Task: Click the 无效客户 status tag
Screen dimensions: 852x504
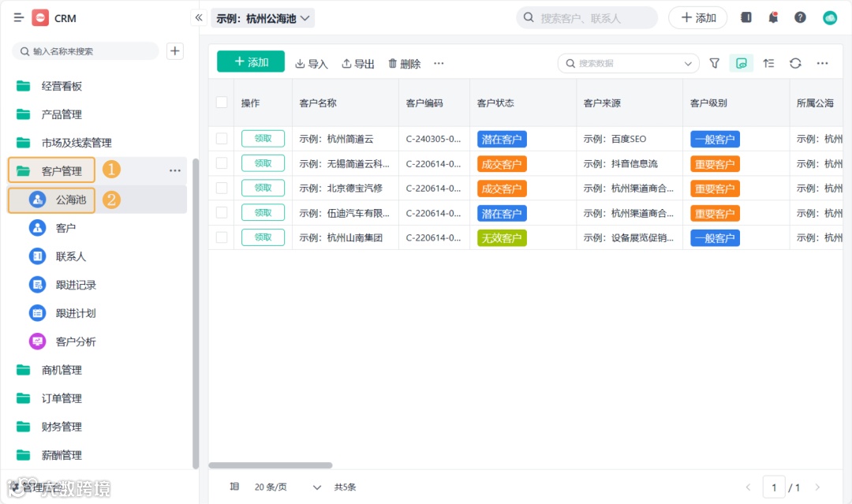Action: pyautogui.click(x=502, y=238)
